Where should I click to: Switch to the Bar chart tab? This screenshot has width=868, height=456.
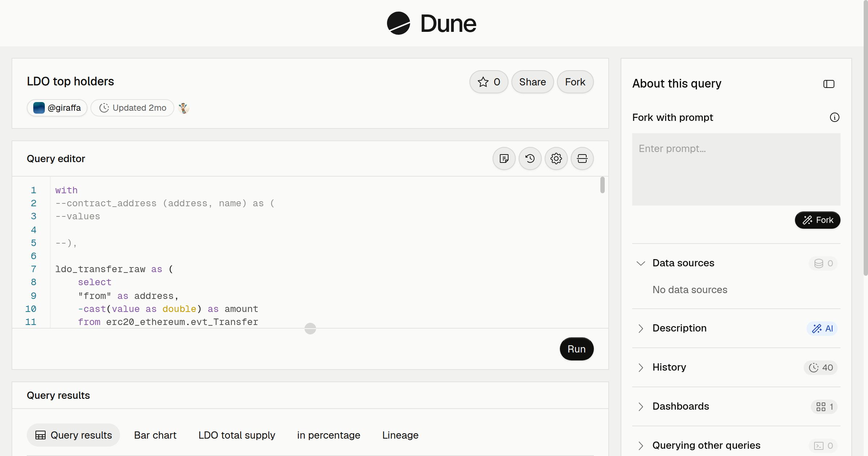pos(155,435)
